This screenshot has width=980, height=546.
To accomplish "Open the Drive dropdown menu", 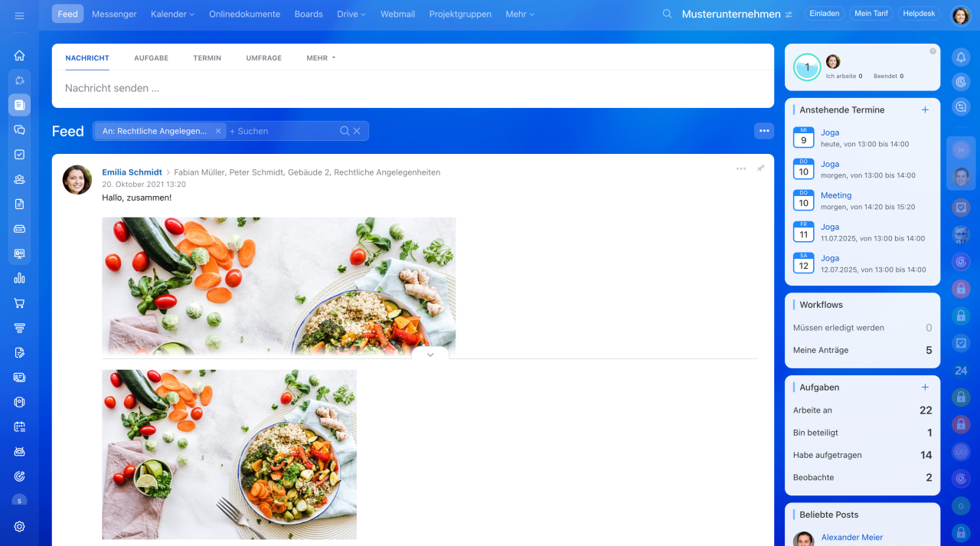I will pos(351,14).
